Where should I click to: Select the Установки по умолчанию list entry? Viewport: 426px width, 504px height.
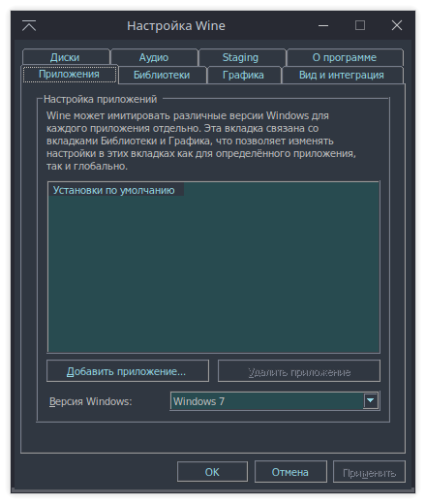tap(116, 190)
